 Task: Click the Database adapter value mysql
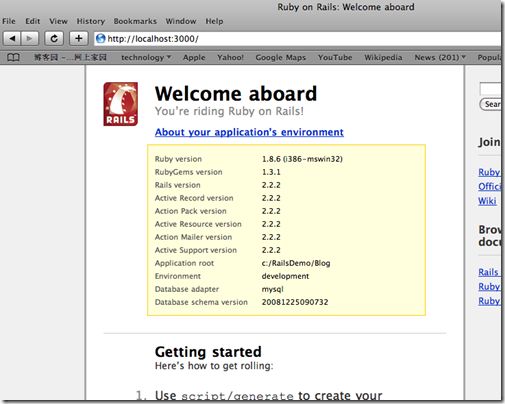click(273, 289)
